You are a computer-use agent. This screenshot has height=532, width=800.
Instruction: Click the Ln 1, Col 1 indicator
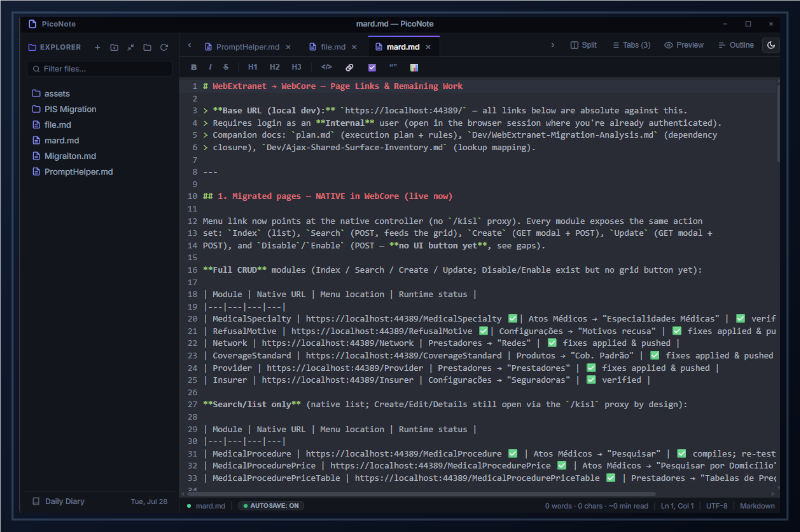677,506
